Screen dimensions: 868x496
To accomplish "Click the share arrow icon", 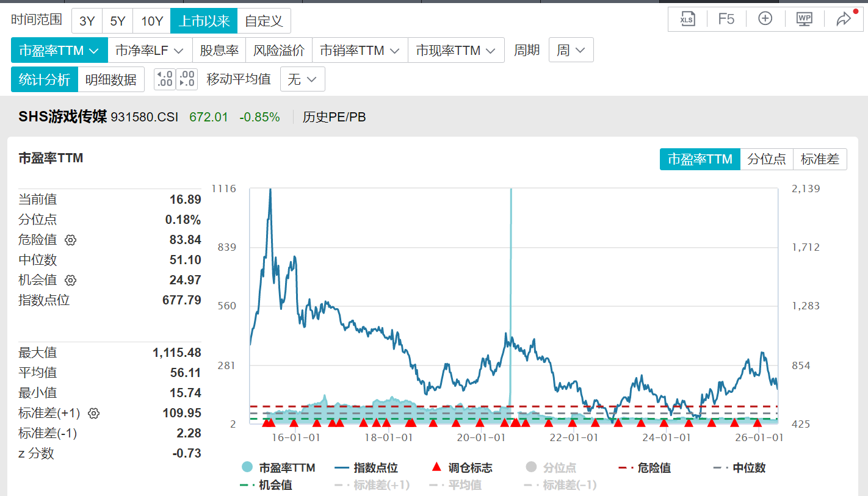I will (844, 19).
